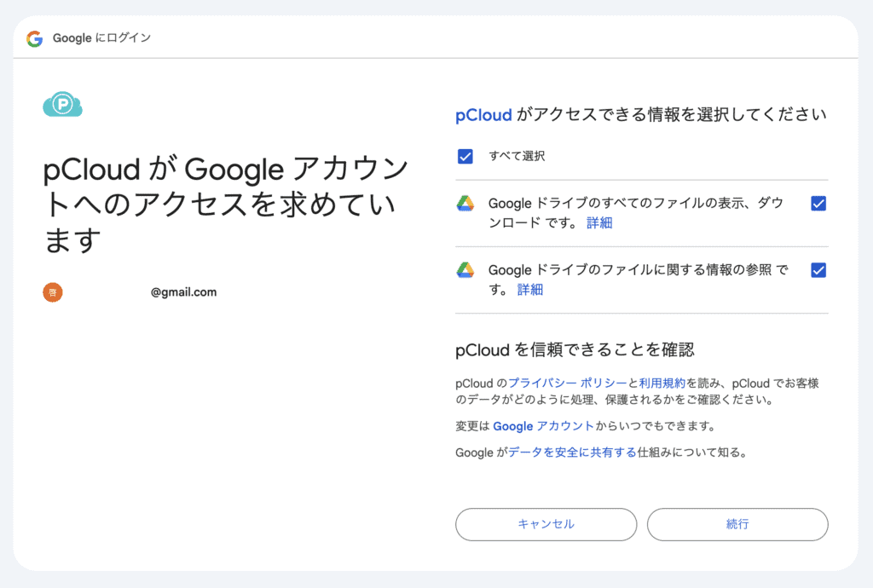Uncheck 'ファイルに関する情報の参照' permission checkbox
The width and height of the screenshot is (873, 588).
pyautogui.click(x=818, y=270)
